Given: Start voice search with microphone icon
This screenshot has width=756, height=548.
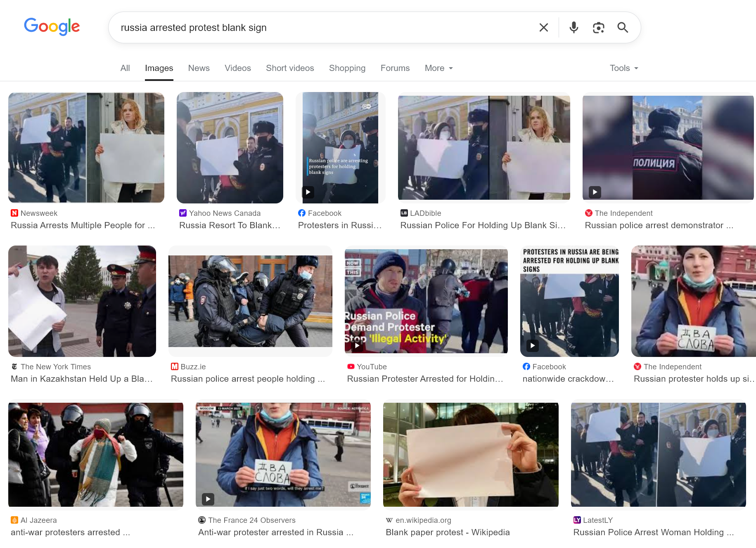Looking at the screenshot, I should 574,28.
